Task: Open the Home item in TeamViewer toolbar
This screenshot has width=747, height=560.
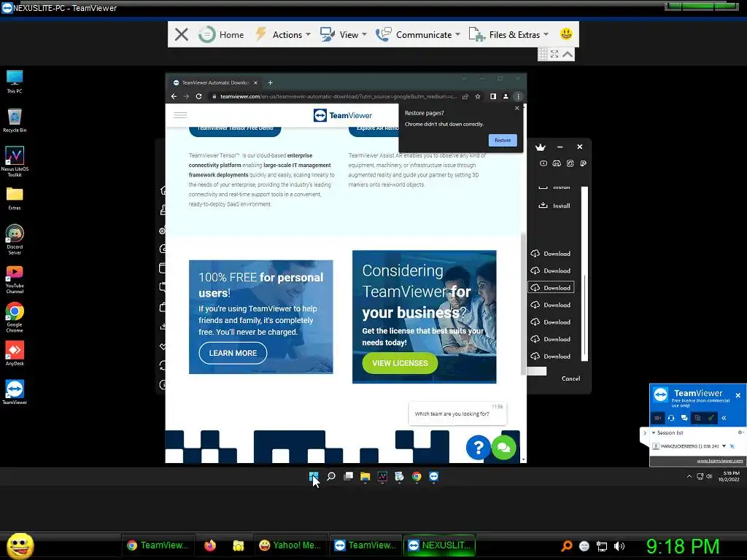Action: coord(221,34)
